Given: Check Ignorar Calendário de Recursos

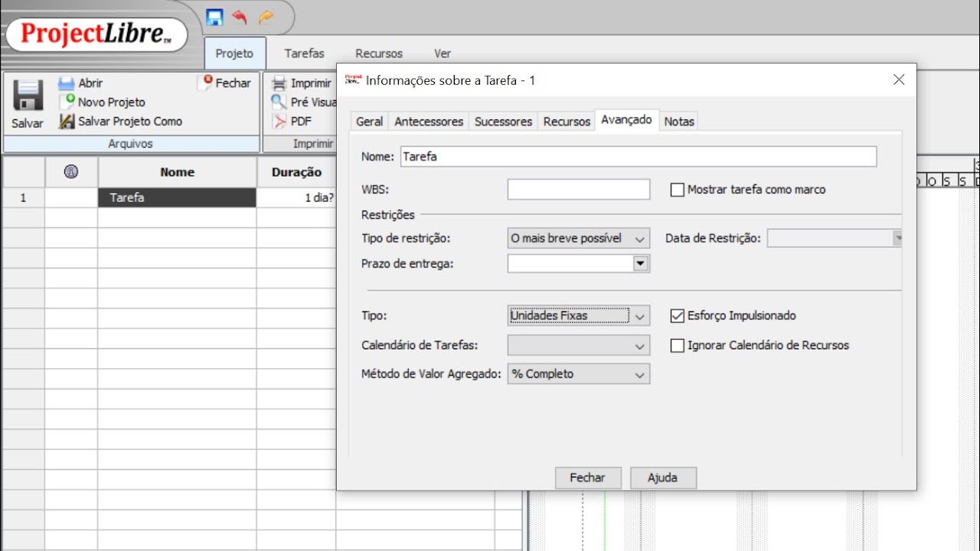Looking at the screenshot, I should [677, 345].
